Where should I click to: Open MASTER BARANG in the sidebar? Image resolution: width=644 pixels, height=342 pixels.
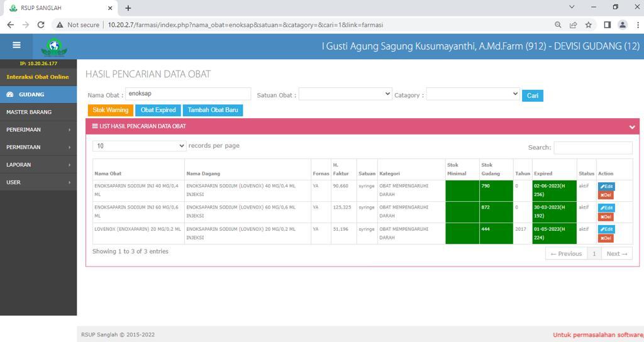[x=38, y=112]
